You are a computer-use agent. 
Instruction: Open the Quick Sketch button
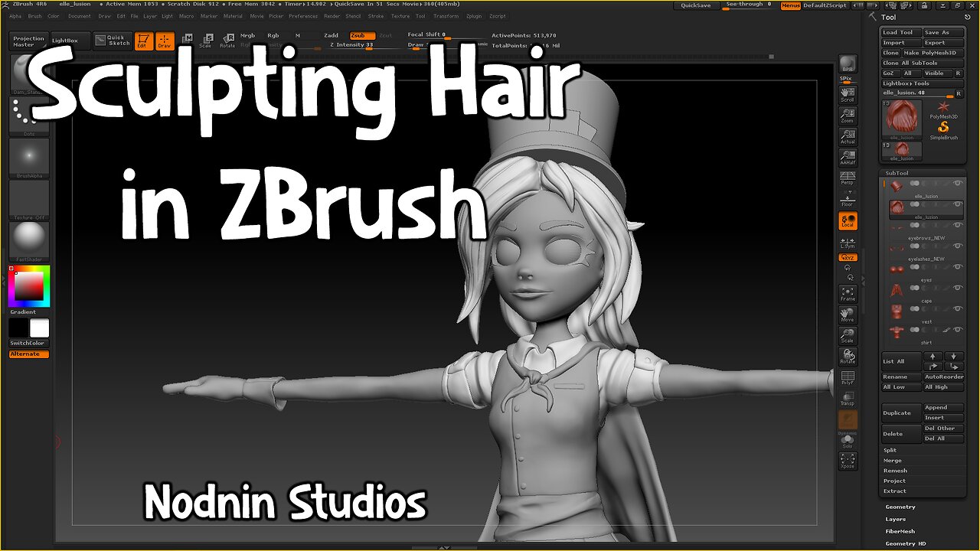click(x=112, y=41)
